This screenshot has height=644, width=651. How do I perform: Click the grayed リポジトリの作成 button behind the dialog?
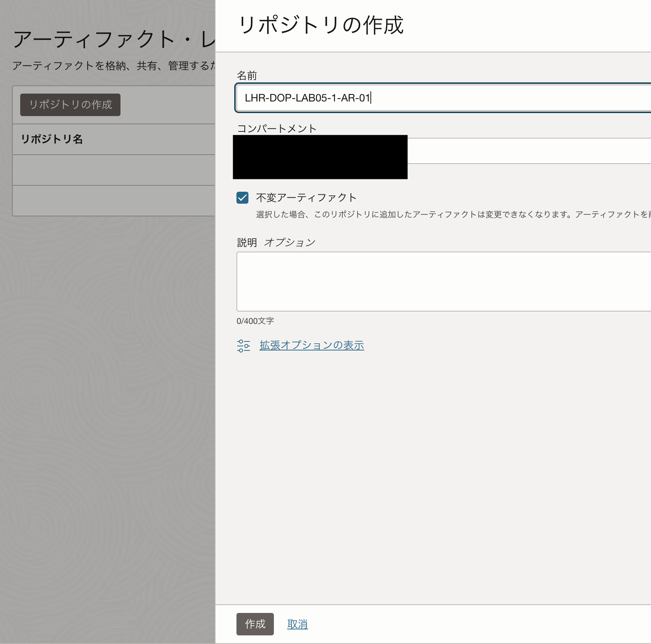(70, 105)
